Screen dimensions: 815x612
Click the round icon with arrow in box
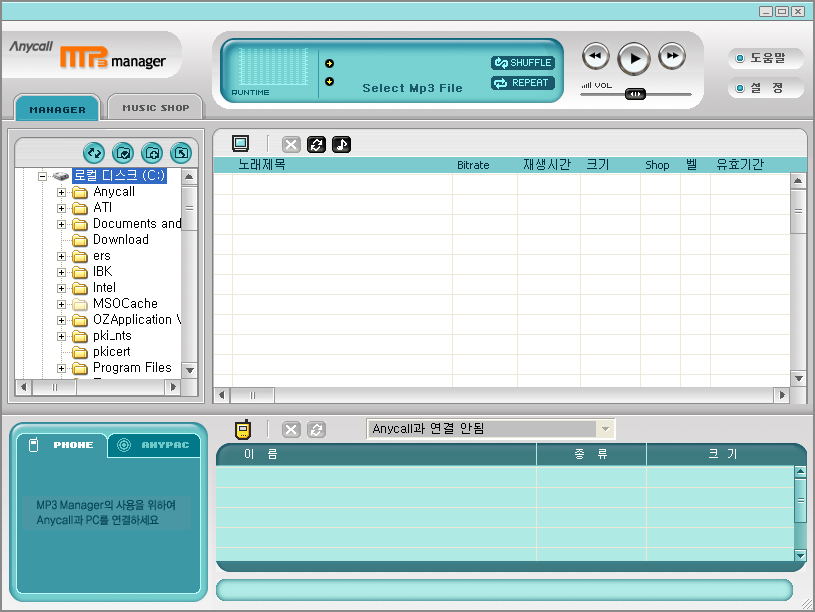point(181,153)
